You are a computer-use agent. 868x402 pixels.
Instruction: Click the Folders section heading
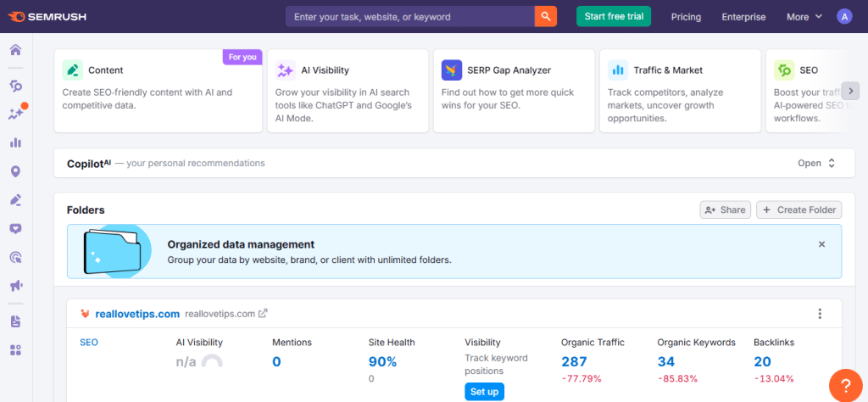coord(86,209)
